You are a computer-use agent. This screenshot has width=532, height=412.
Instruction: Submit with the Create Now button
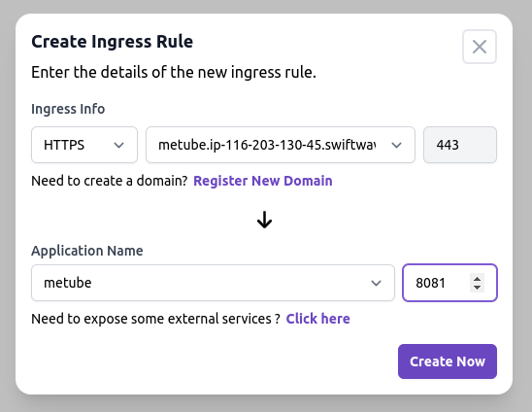point(448,361)
